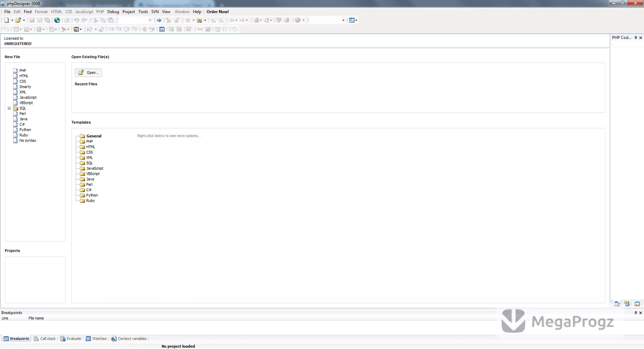Screen dimensions: 644x349
Task: Open the dropdown arrow next to New file icon
Action: coord(12,20)
